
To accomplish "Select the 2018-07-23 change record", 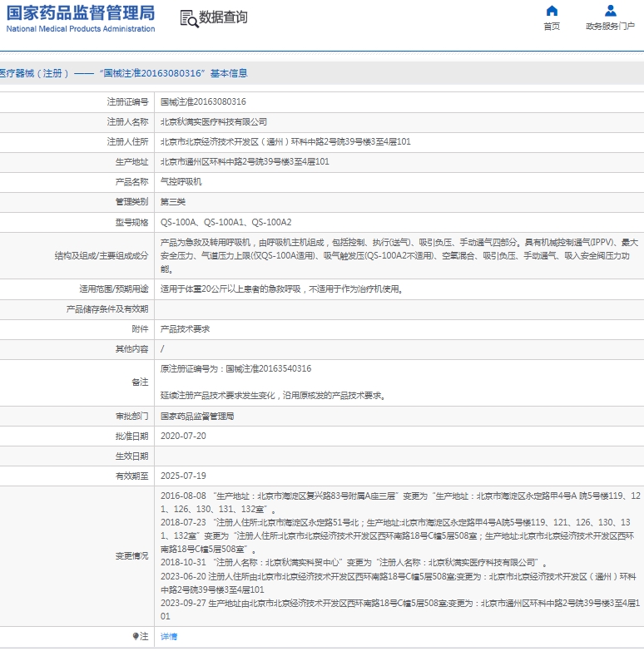I will click(398, 535).
